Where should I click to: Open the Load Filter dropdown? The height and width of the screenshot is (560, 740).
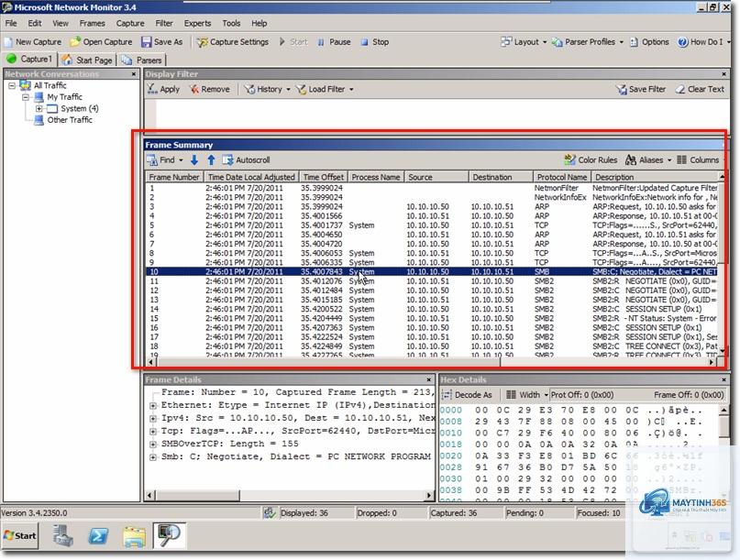(x=325, y=89)
